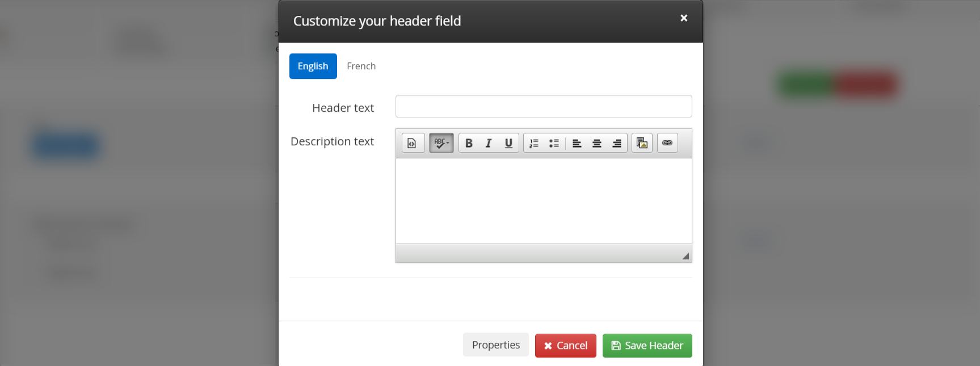Image resolution: width=980 pixels, height=366 pixels.
Task: Insert a bulleted list
Action: point(554,143)
